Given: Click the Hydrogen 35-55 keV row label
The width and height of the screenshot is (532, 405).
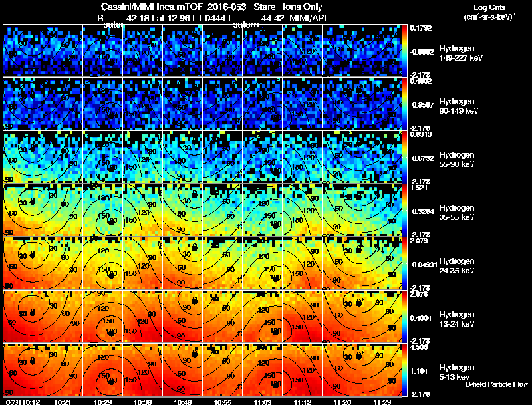Looking at the screenshot, I should pyautogui.click(x=457, y=212).
